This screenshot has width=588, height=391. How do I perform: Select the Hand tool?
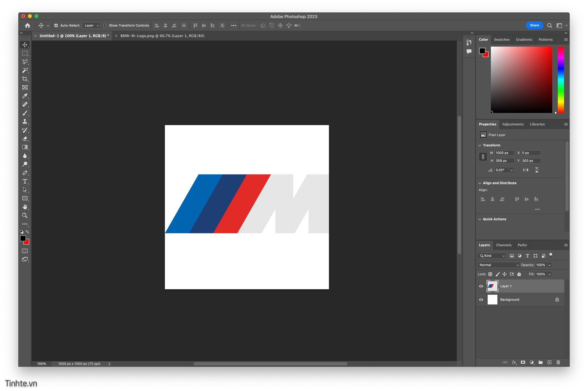point(25,207)
